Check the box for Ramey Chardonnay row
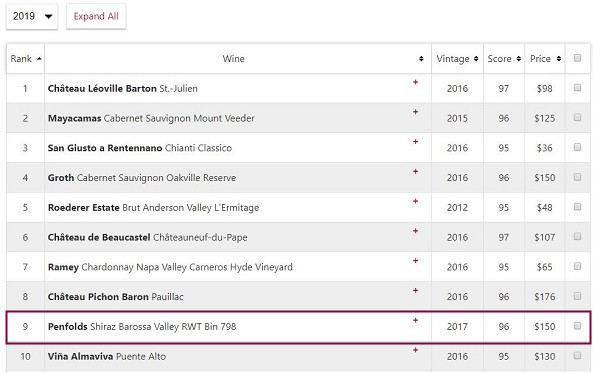600x373 pixels. 577,266
